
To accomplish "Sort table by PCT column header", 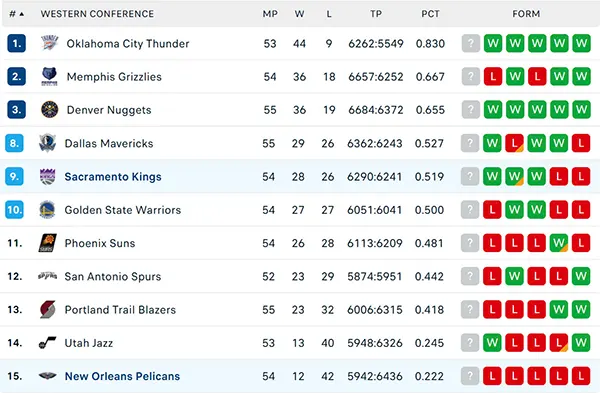I will point(430,14).
